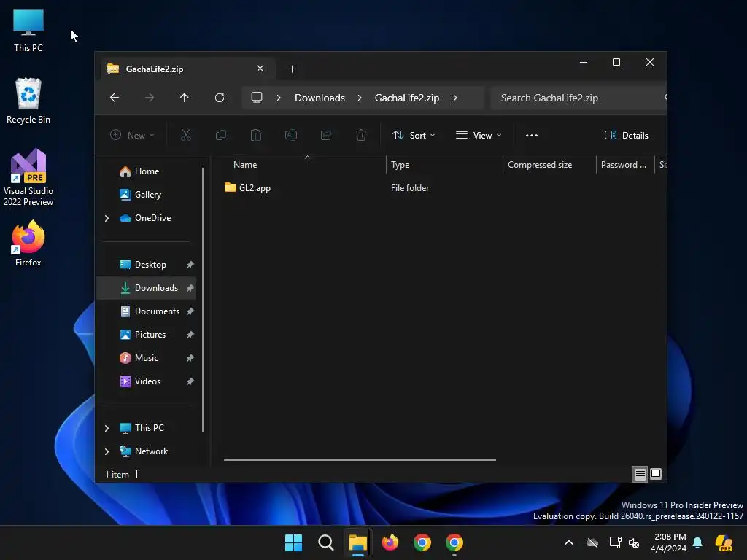This screenshot has width=747, height=560.
Task: Open the View dropdown
Action: [x=479, y=135]
